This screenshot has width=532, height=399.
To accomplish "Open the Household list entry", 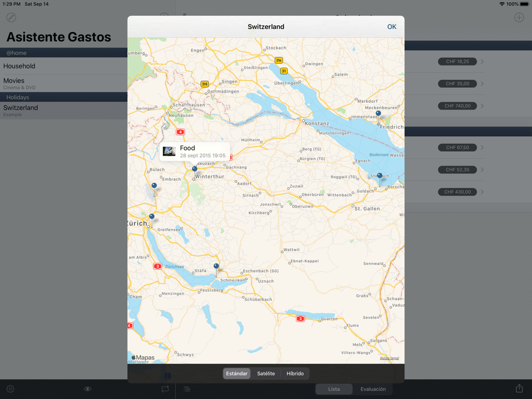I will (64, 66).
